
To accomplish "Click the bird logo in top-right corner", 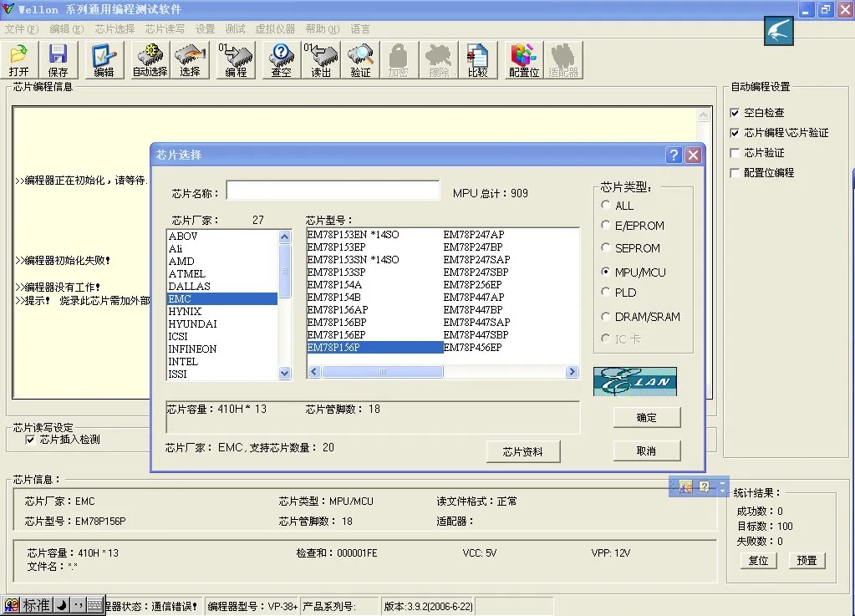I will (x=779, y=31).
